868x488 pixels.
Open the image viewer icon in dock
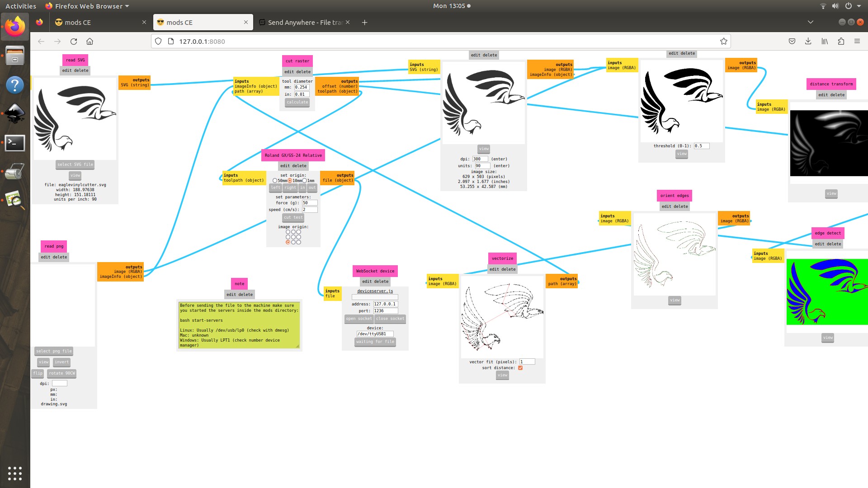coord(15,200)
